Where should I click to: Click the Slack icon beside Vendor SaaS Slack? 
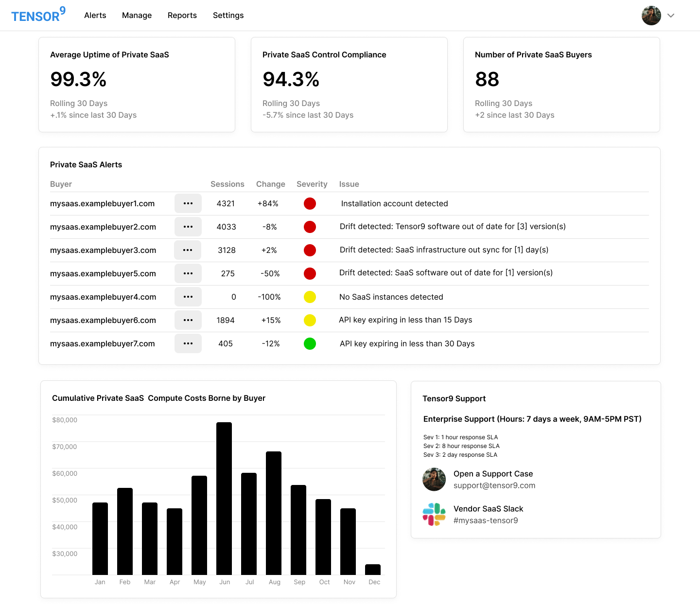coord(434,514)
